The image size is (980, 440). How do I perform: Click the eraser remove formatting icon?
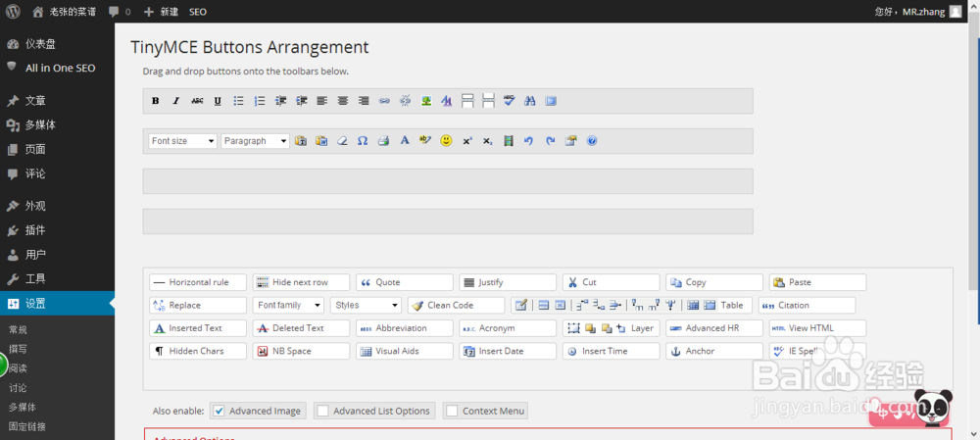(342, 141)
